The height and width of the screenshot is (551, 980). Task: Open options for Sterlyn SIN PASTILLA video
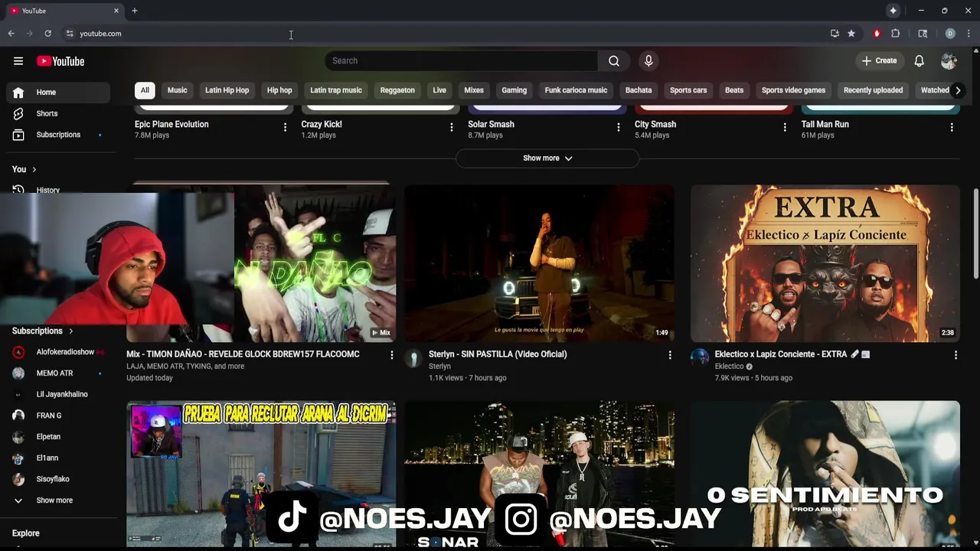pos(670,355)
